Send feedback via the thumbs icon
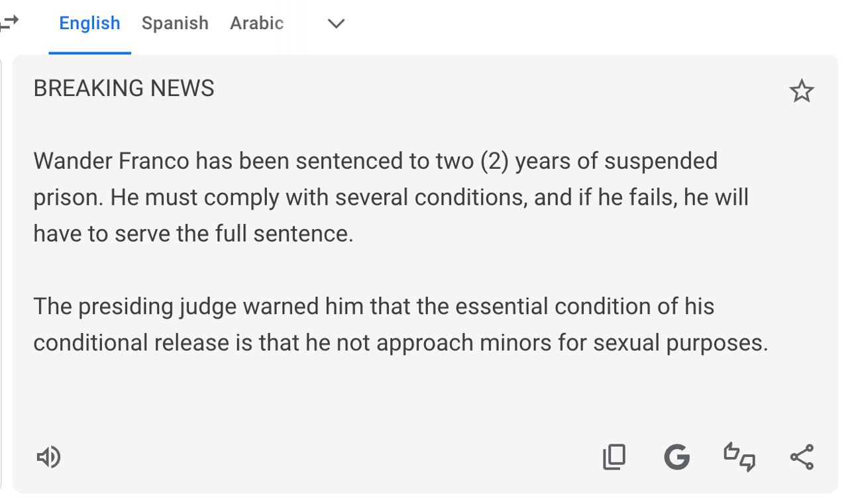The width and height of the screenshot is (848, 504). (739, 457)
